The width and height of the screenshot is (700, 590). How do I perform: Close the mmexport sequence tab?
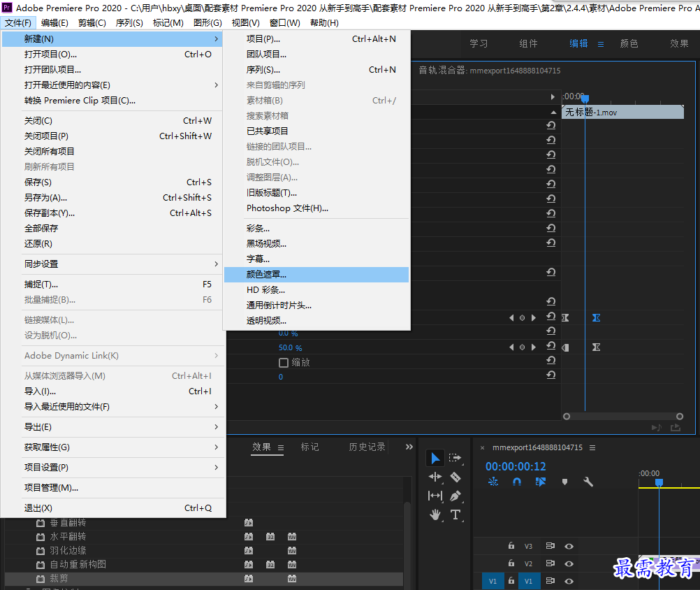pyautogui.click(x=482, y=447)
